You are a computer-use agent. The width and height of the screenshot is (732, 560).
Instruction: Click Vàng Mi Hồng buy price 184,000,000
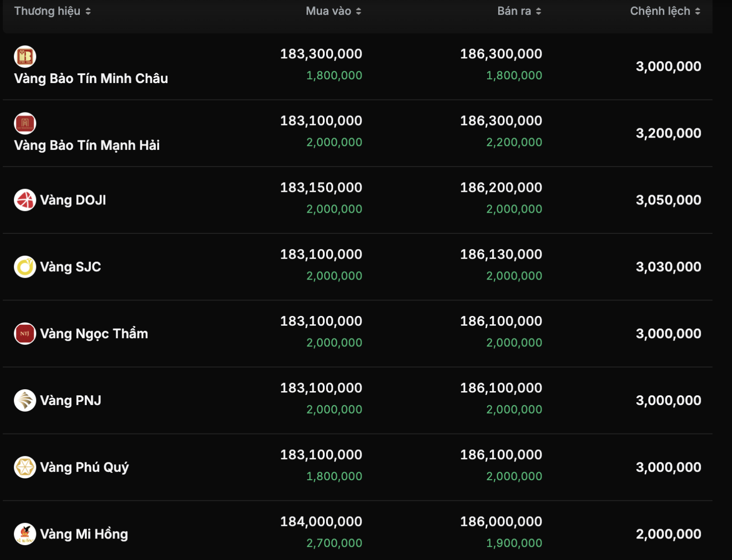[321, 521]
